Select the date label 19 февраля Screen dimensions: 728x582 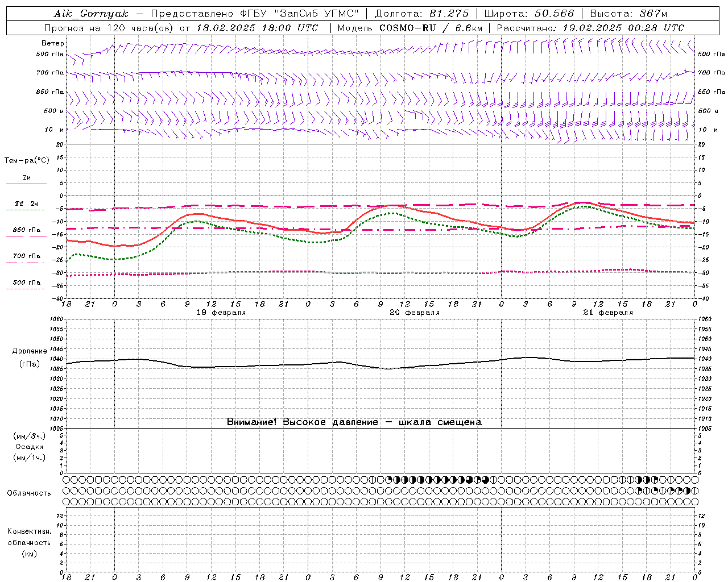[x=221, y=313]
